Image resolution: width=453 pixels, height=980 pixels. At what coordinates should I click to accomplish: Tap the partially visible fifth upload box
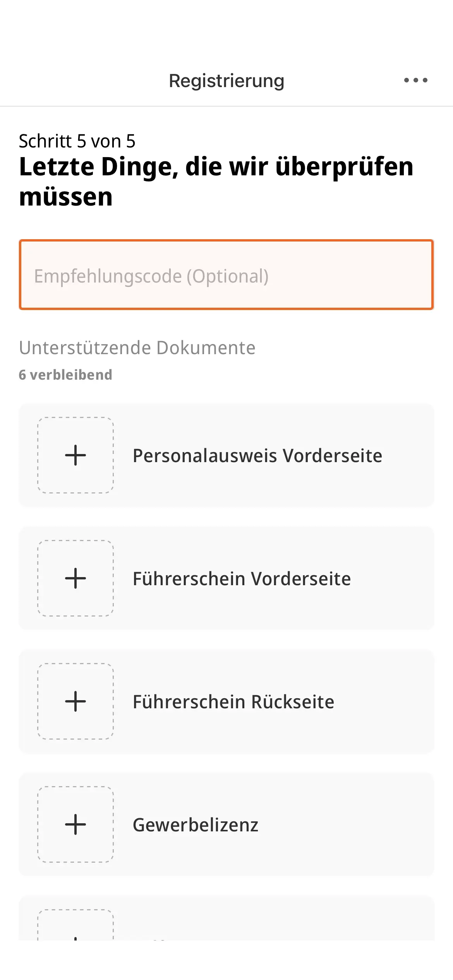(75, 926)
